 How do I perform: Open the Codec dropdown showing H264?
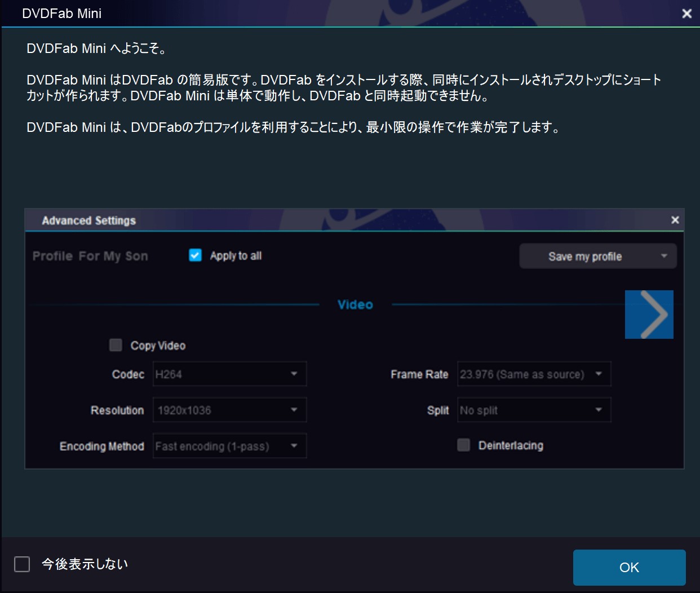(230, 374)
